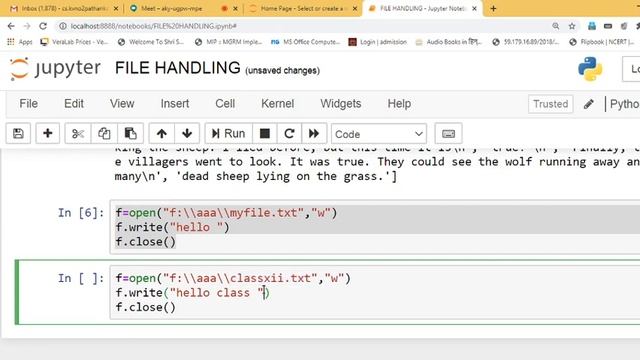
Task: Close the Gmail Inbox tab
Action: 116,9
